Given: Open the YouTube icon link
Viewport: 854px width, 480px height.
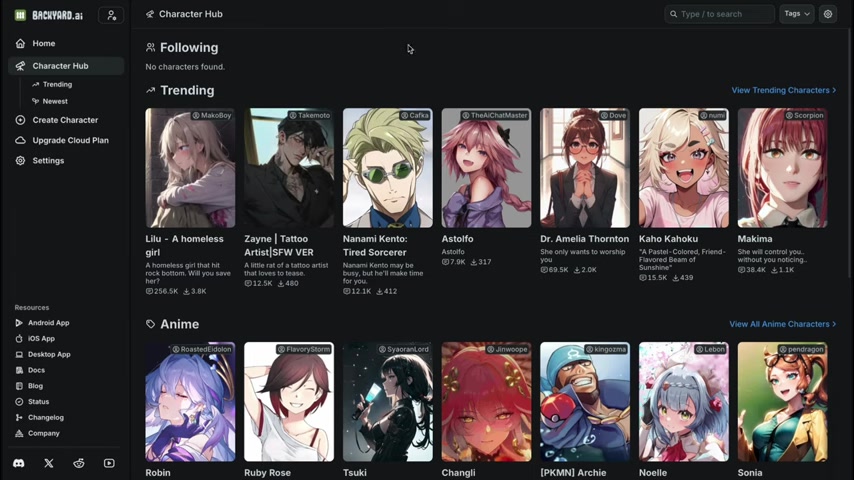Looking at the screenshot, I should point(109,463).
